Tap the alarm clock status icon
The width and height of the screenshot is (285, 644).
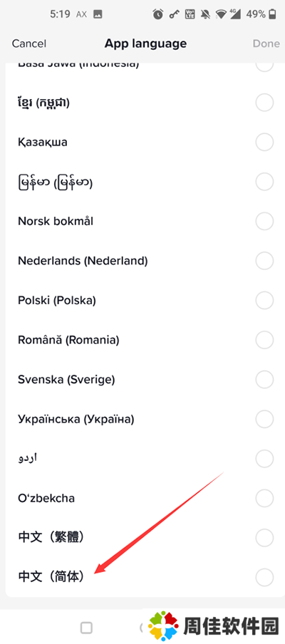click(x=158, y=14)
